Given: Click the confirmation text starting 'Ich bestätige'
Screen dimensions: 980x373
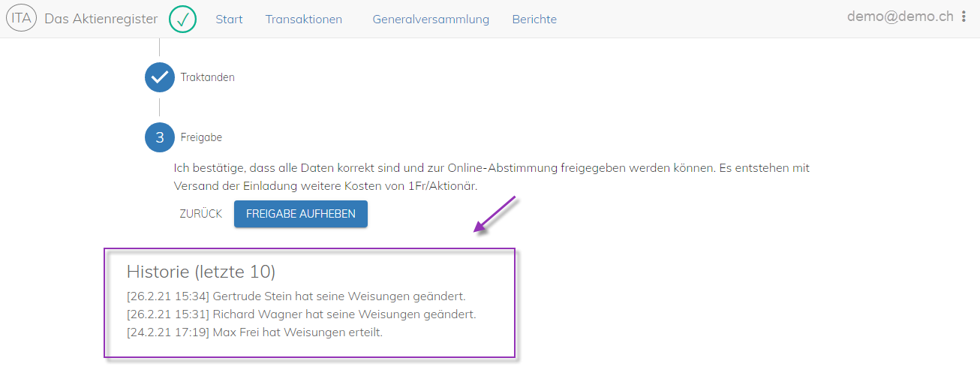Looking at the screenshot, I should click(x=492, y=176).
